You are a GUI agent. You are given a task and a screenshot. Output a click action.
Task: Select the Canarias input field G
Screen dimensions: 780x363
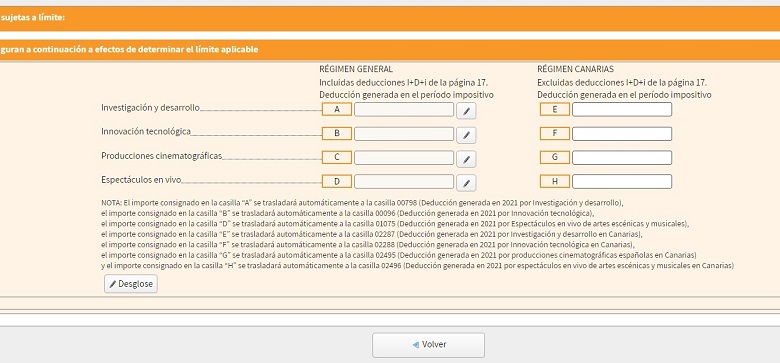(x=622, y=158)
